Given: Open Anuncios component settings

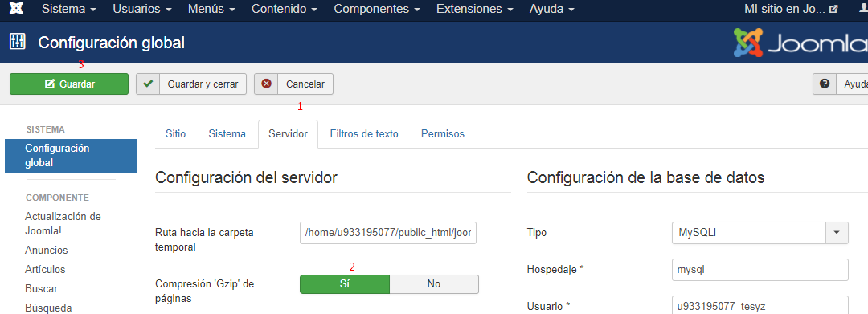Looking at the screenshot, I should point(47,251).
